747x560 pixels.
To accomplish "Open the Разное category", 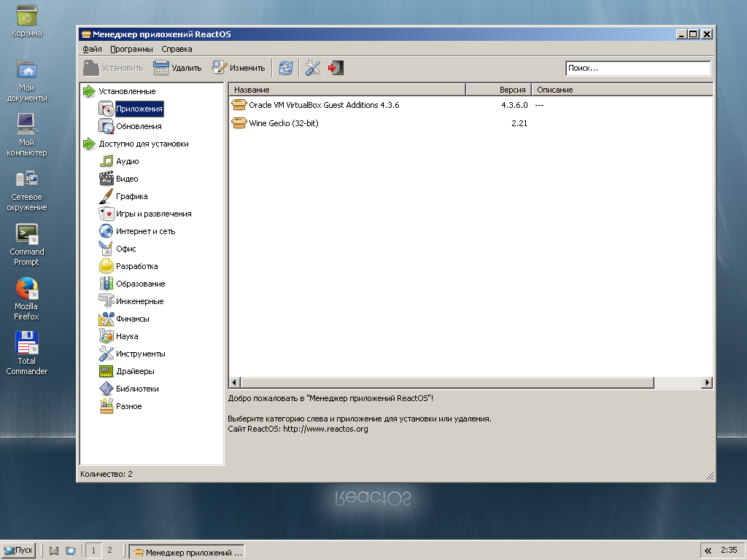I will pyautogui.click(x=128, y=406).
